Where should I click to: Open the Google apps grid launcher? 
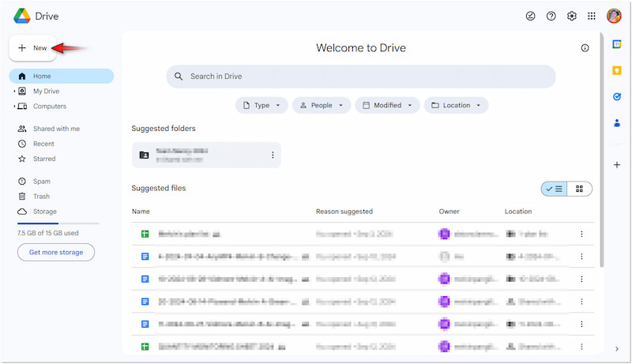point(592,16)
